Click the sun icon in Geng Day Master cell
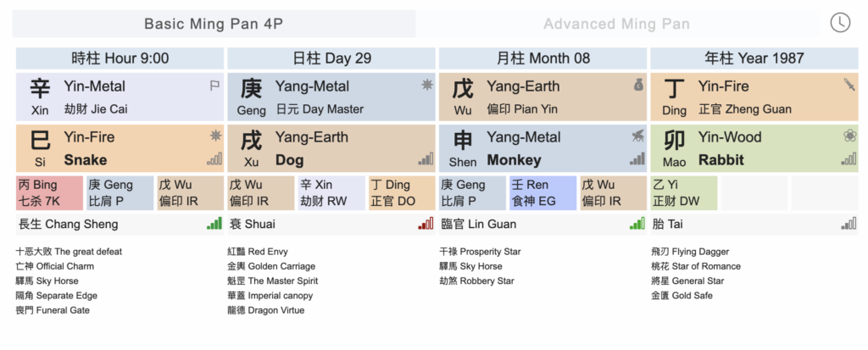Screen dimensions: 868x350 coord(427,85)
